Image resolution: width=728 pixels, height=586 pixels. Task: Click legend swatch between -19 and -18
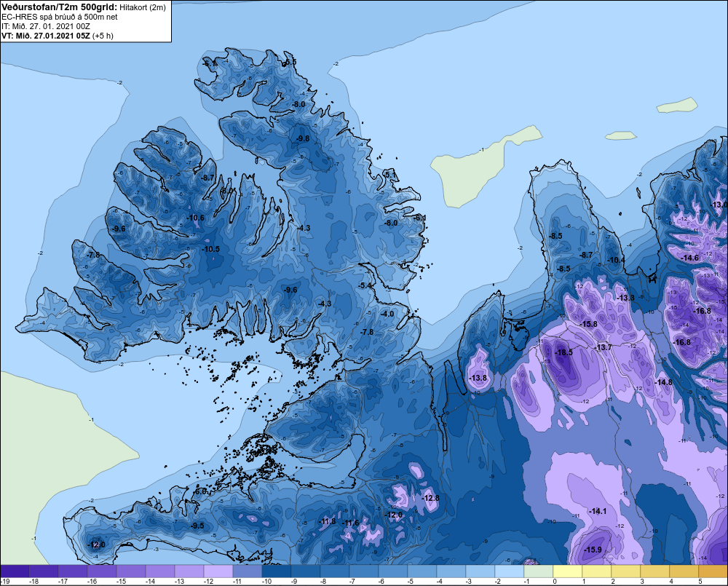pyautogui.click(x=15, y=571)
